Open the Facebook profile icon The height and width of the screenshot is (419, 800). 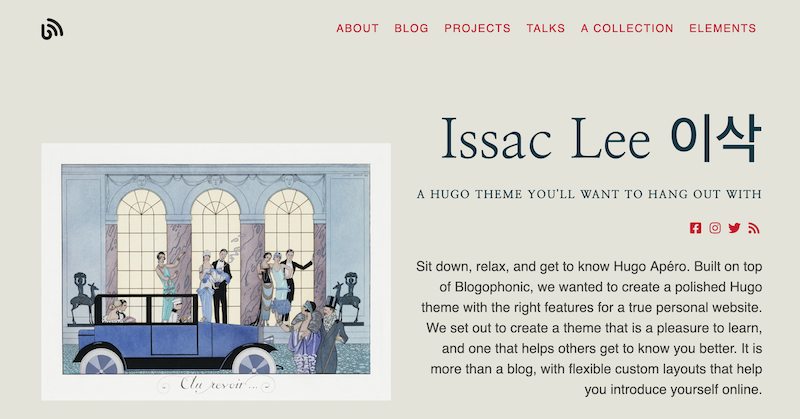coord(696,228)
